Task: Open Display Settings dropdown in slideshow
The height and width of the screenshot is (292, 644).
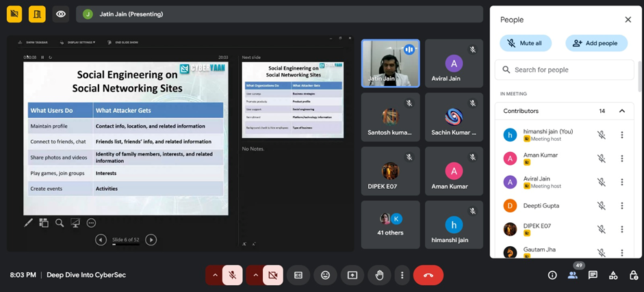Action: coord(81,42)
